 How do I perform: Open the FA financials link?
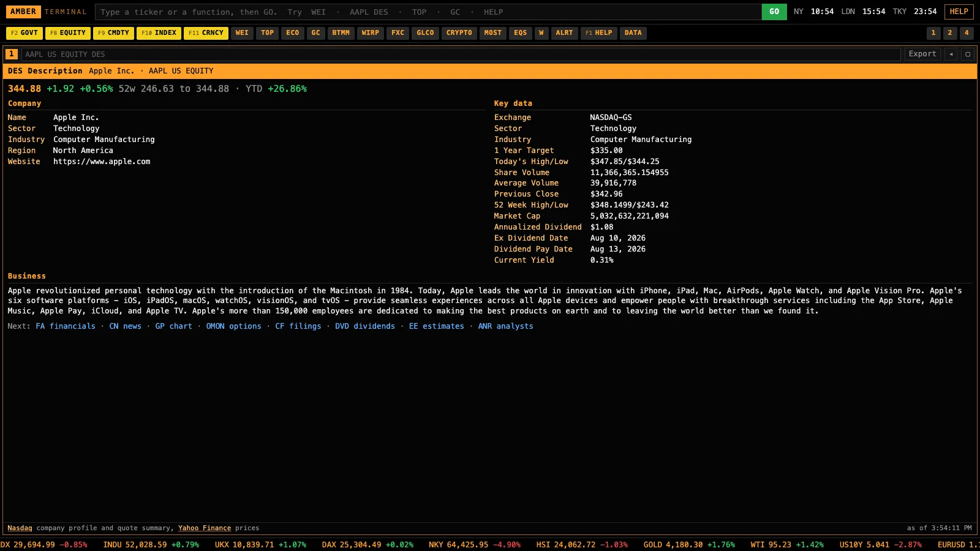click(x=66, y=326)
